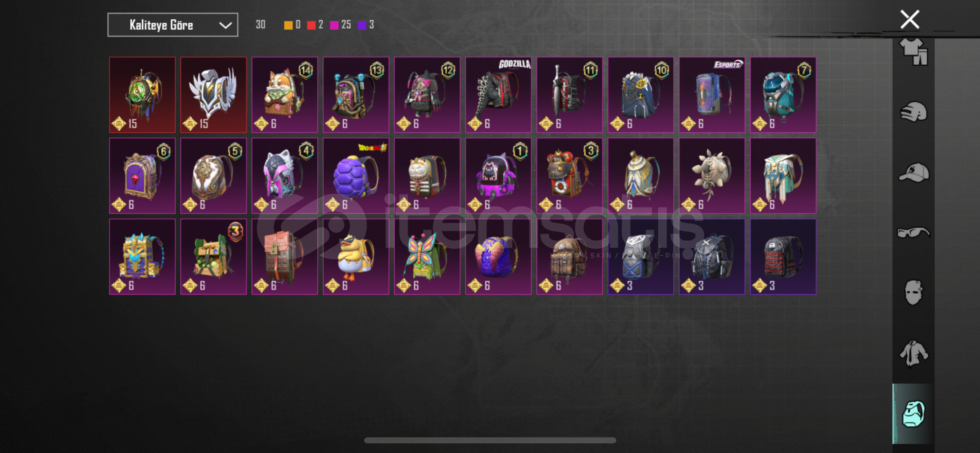Open the cap headwear category

[914, 172]
